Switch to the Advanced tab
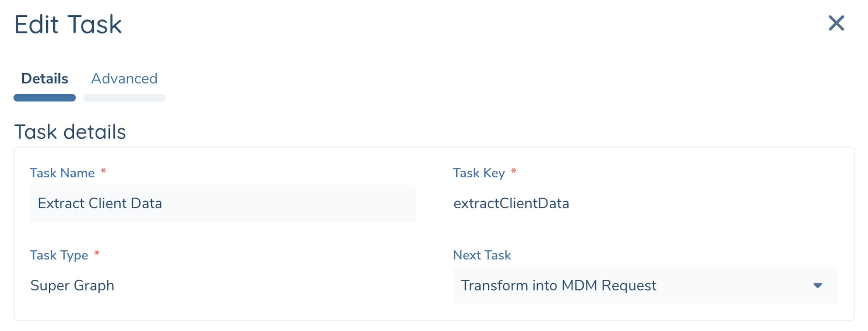 (124, 79)
